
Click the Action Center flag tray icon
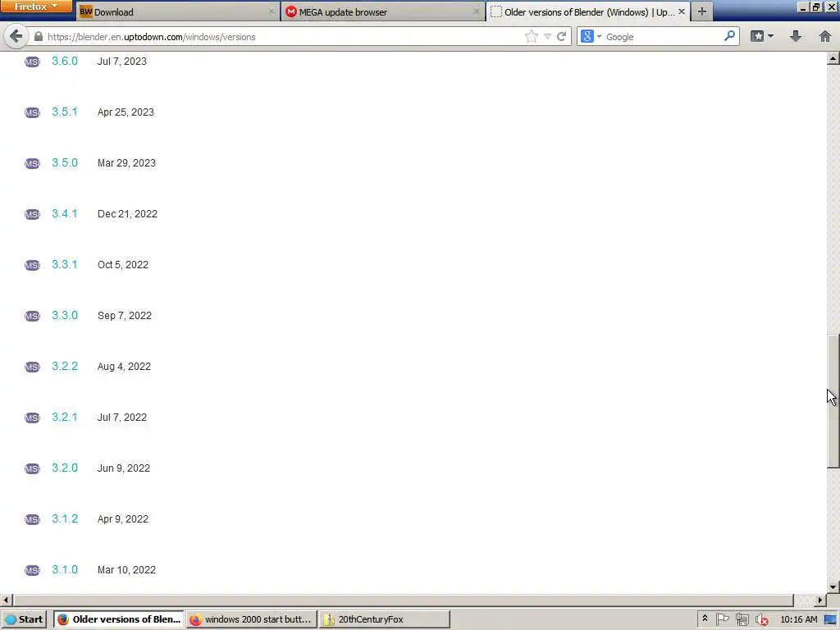point(722,619)
